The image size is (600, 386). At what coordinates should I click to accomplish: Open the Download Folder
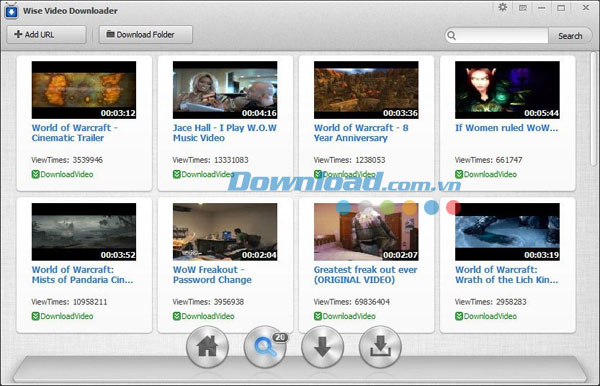[x=145, y=35]
